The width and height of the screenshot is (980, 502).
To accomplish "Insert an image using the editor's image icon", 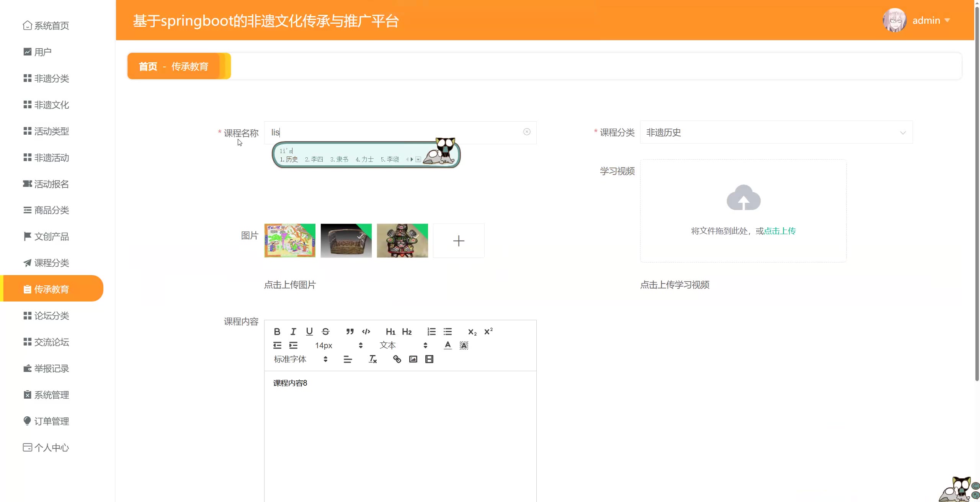I will [413, 359].
